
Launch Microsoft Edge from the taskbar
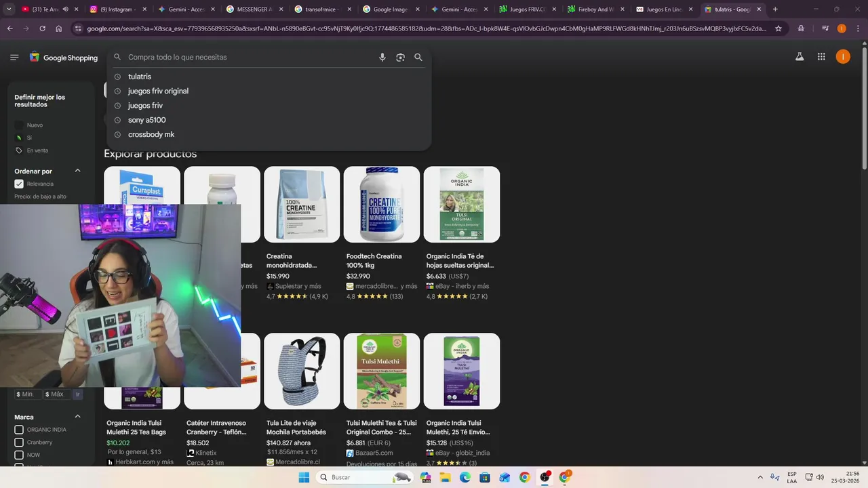click(465, 477)
